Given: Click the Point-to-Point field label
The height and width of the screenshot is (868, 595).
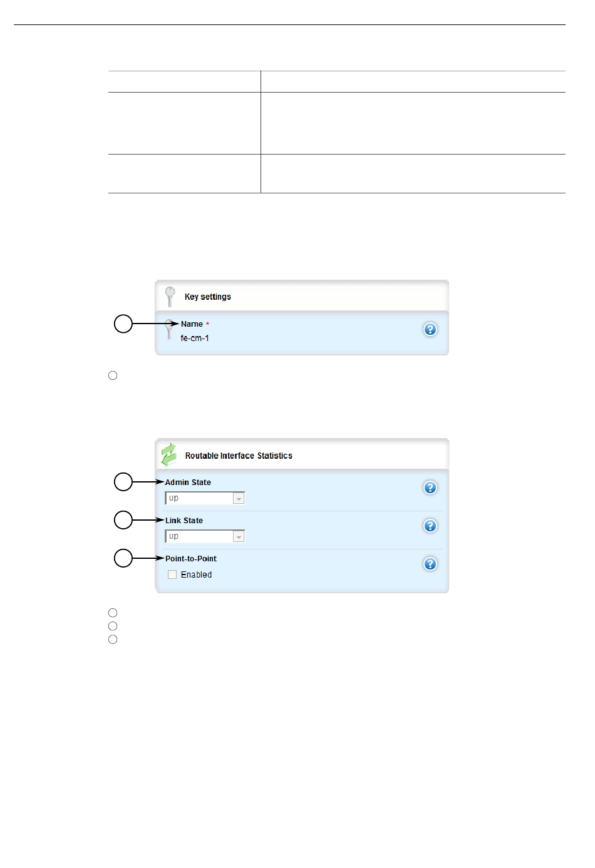Looking at the screenshot, I should pyautogui.click(x=191, y=559).
